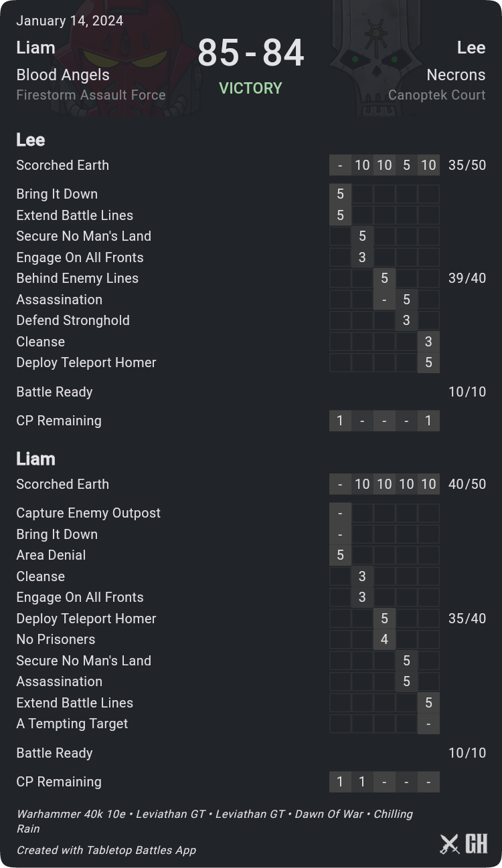This screenshot has height=868, width=502.
Task: Click the GH logo in the footer
Action: tap(476, 844)
